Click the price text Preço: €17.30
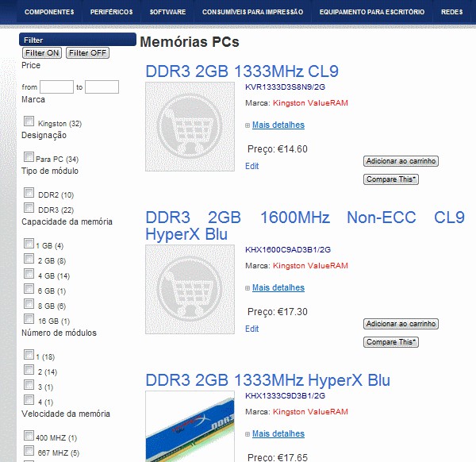 (x=278, y=312)
